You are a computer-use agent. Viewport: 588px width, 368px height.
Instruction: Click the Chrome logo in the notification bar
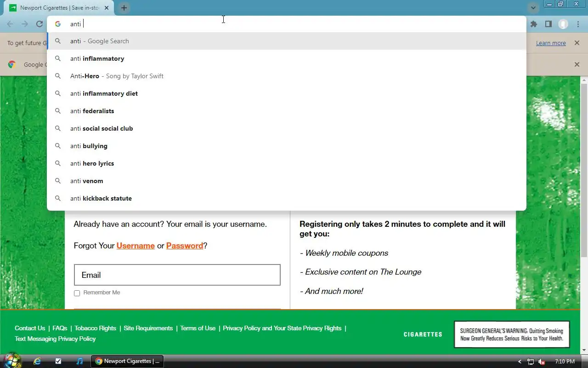12,64
